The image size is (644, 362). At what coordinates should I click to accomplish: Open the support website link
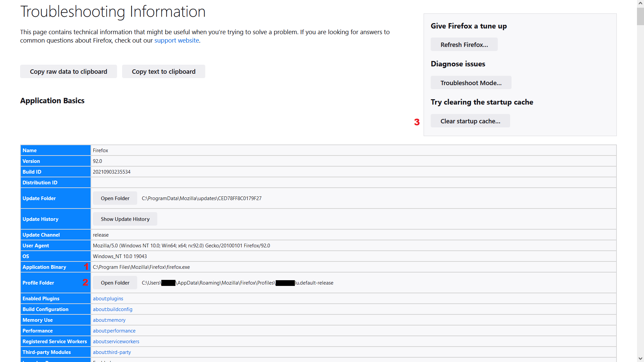tap(176, 40)
